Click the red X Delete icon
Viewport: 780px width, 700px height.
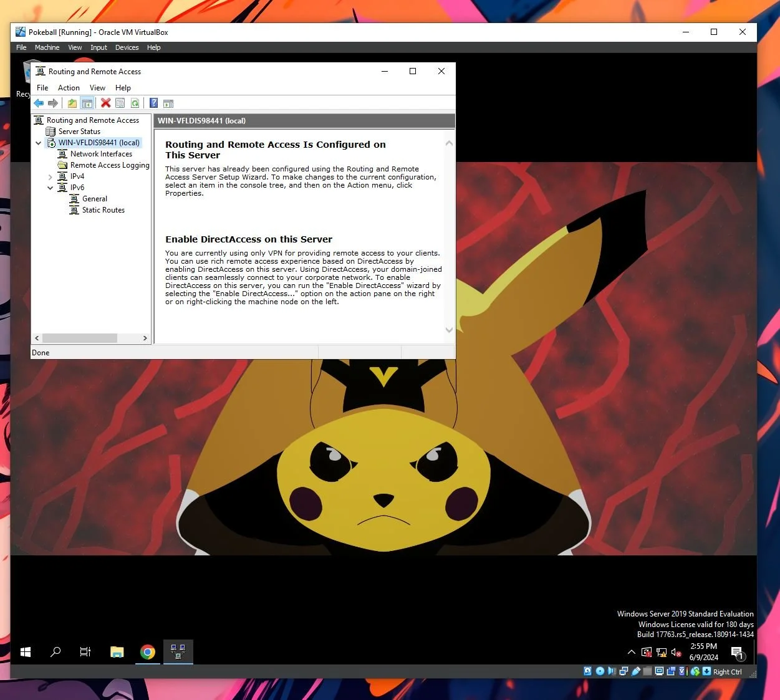coord(106,103)
